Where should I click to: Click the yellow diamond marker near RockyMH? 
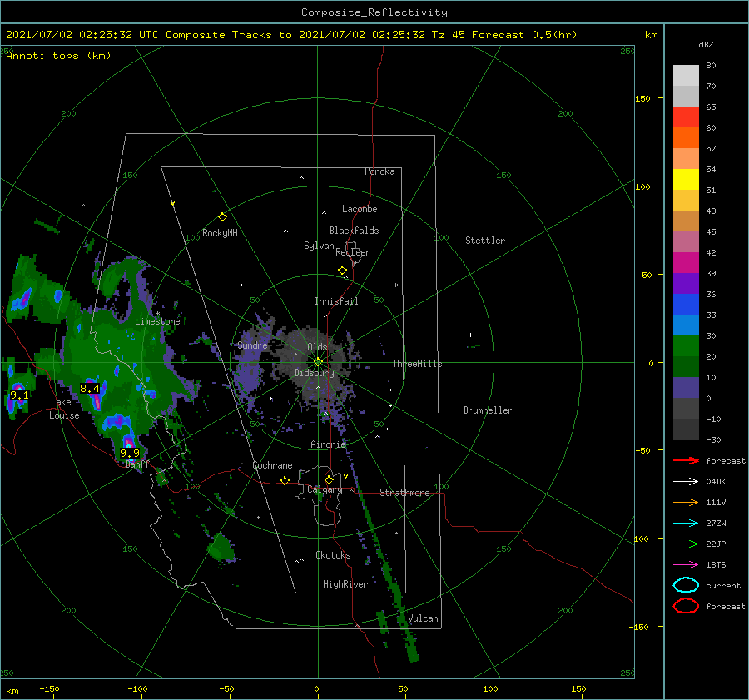pyautogui.click(x=222, y=217)
